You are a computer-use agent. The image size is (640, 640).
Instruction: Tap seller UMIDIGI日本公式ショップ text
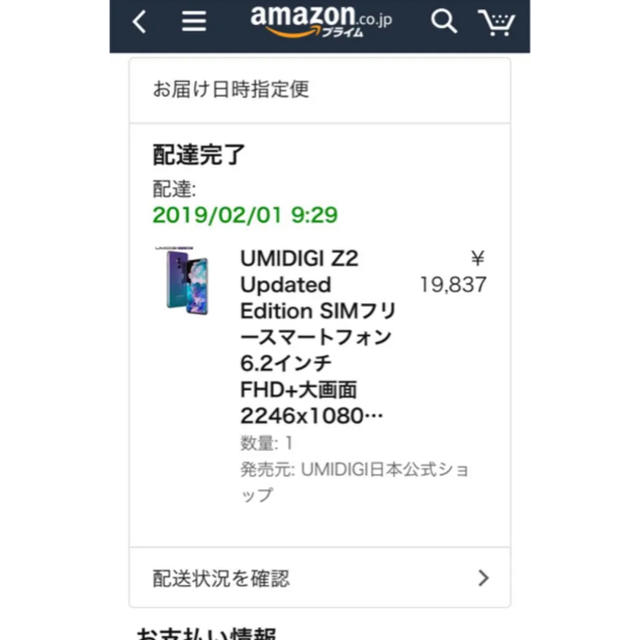[x=354, y=482]
